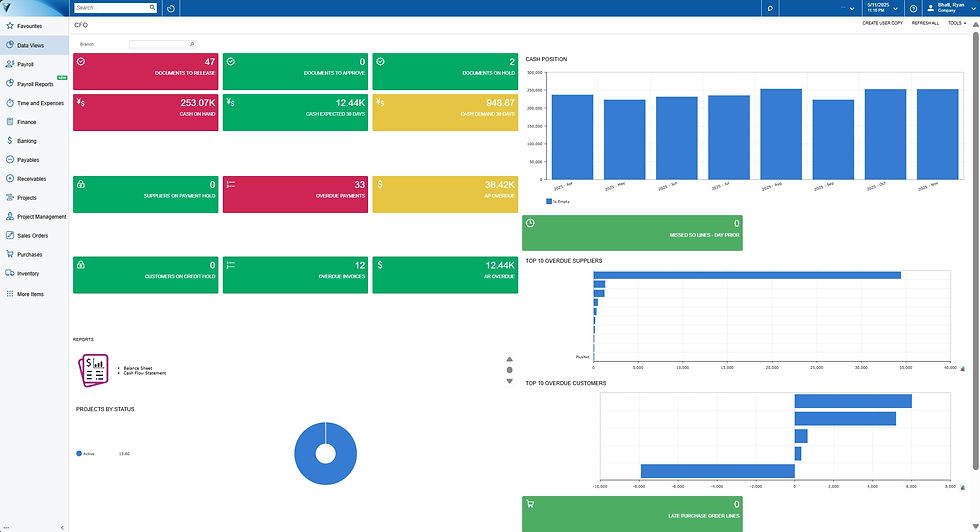Click the Top 10 Overdue Customers chart icon
980x532 pixels.
click(962, 487)
